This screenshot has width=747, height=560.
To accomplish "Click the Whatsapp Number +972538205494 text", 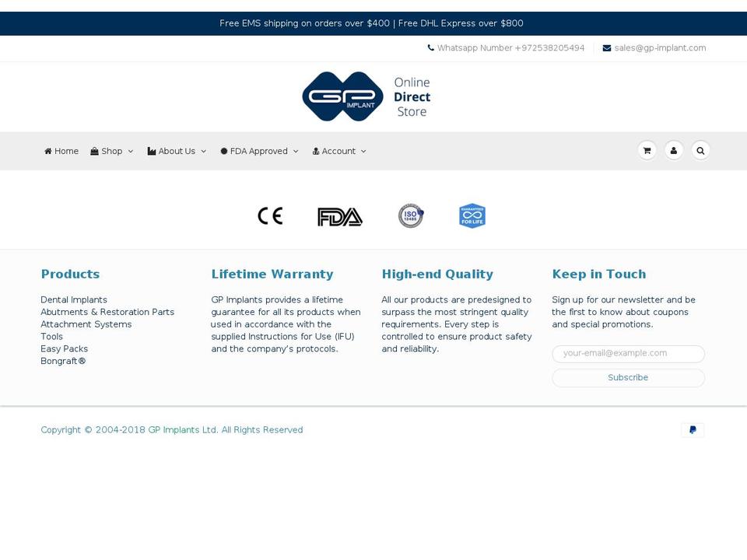I will (x=510, y=48).
